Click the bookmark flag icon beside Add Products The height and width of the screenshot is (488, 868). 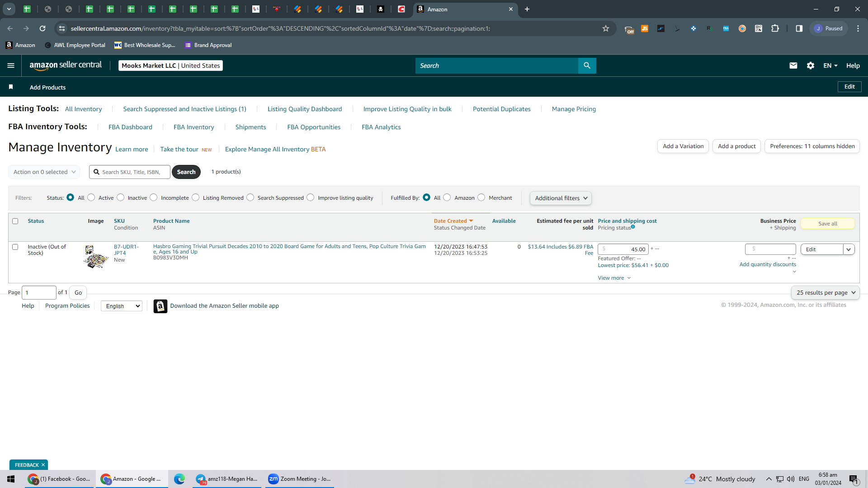point(11,87)
